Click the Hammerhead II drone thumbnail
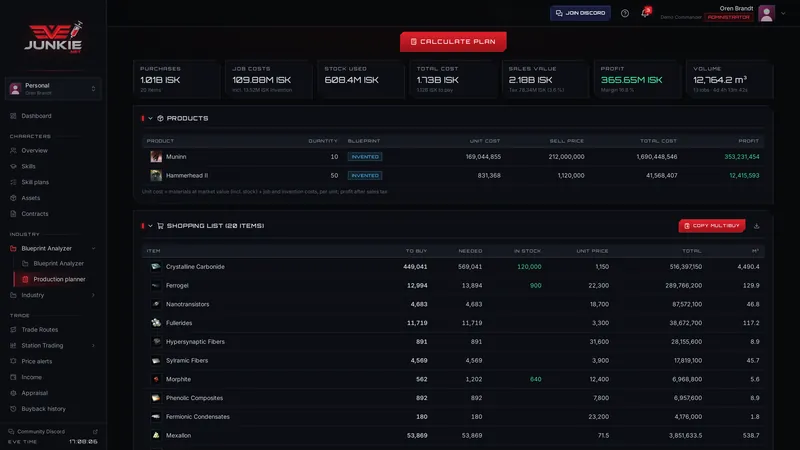Screen dimensions: 800x450 click(x=156, y=176)
